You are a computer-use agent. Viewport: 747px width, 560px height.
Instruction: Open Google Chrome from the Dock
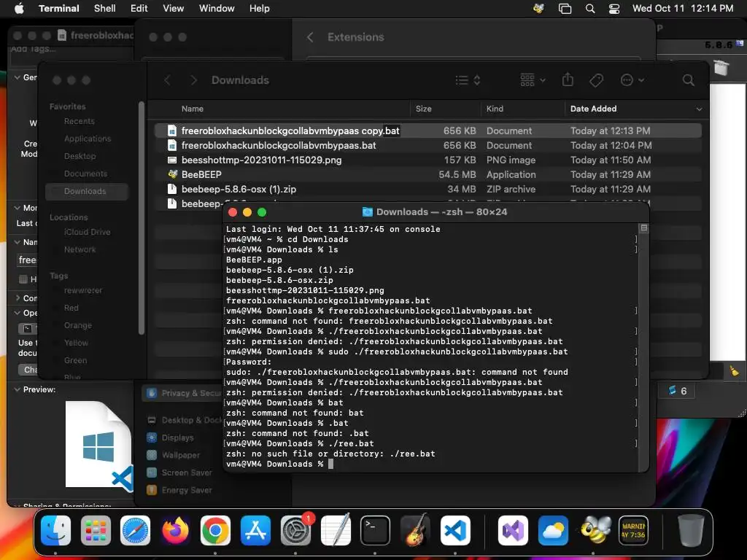[215, 530]
